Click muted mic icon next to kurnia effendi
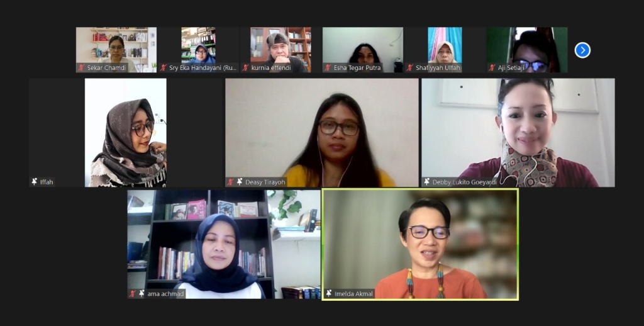 tap(246, 68)
